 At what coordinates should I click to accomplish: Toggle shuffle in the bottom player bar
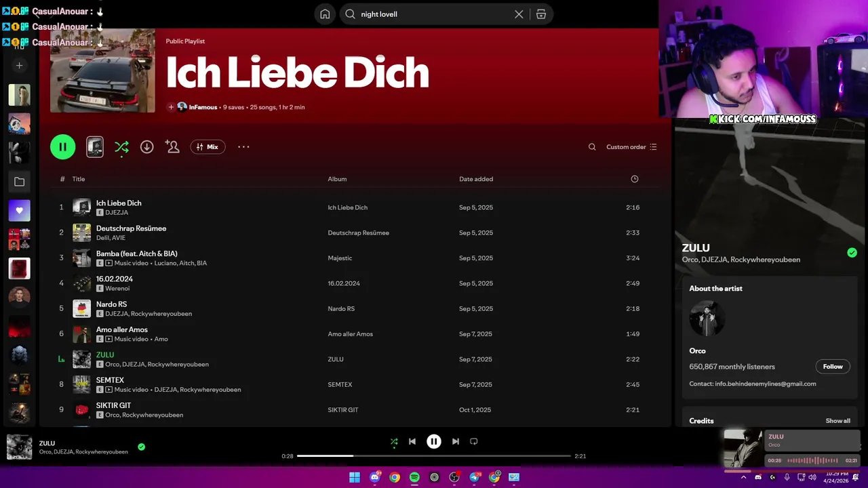pyautogui.click(x=394, y=441)
